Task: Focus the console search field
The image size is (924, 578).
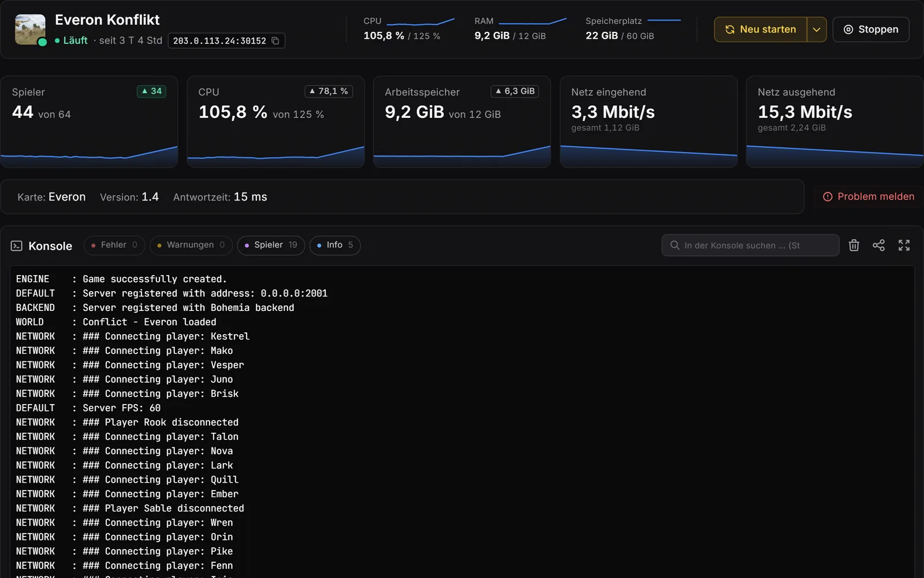Action: (x=750, y=245)
